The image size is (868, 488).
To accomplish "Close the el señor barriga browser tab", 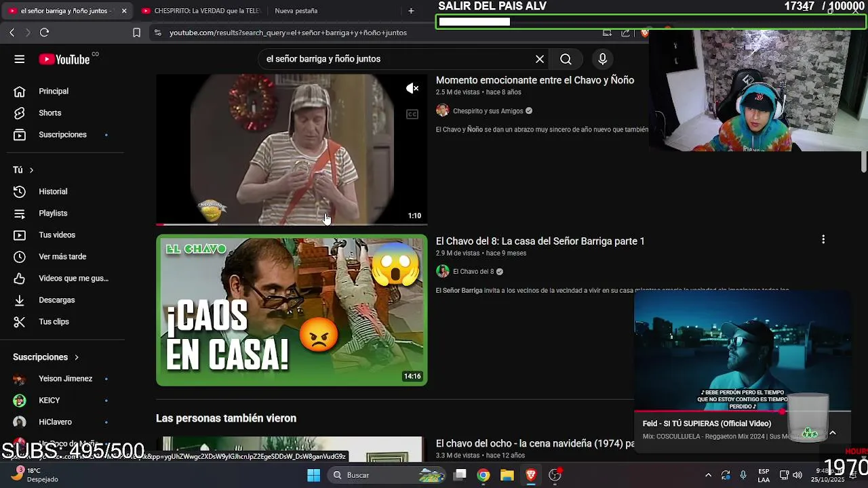I will click(124, 11).
